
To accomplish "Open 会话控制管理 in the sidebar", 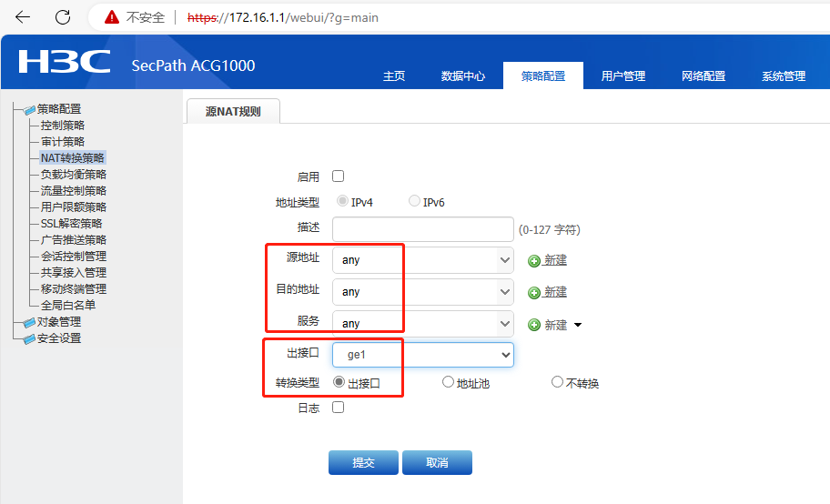I will coord(74,257).
